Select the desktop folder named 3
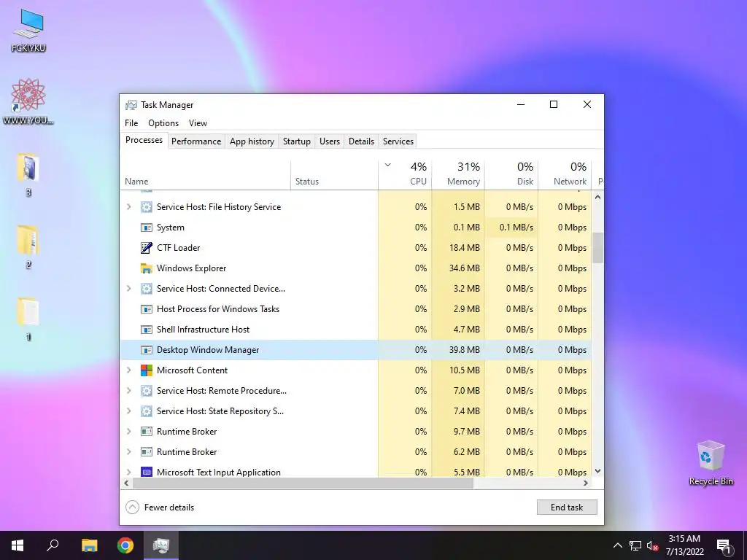This screenshot has height=560, width=747. [x=28, y=175]
